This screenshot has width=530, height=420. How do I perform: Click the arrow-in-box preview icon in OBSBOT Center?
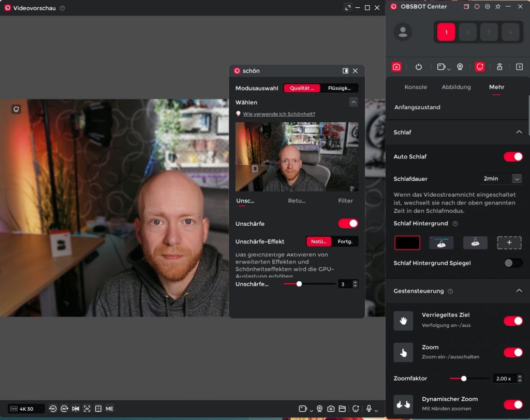[520, 67]
